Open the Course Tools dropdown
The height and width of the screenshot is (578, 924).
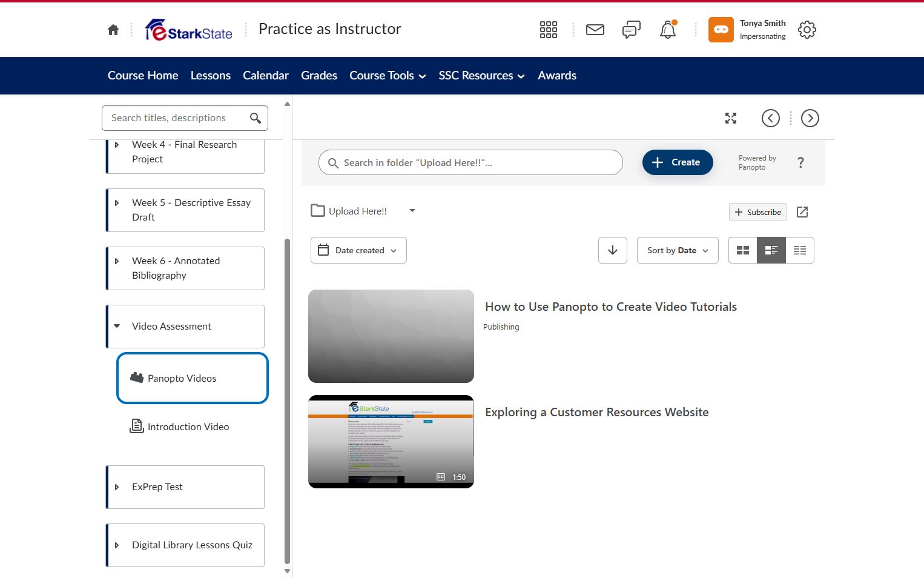388,76
